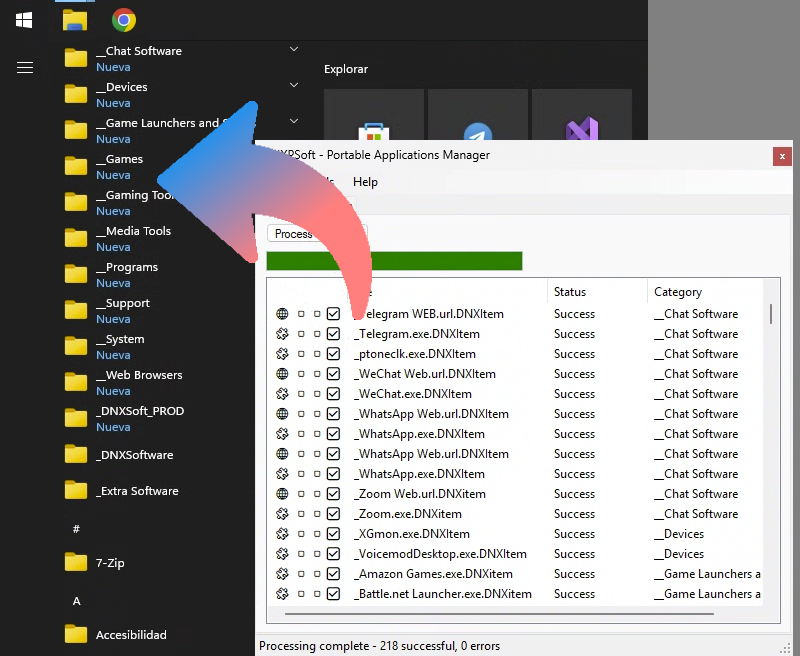Screen dimensions: 800x656
Task: Click the _System folder icon
Action: point(76,346)
